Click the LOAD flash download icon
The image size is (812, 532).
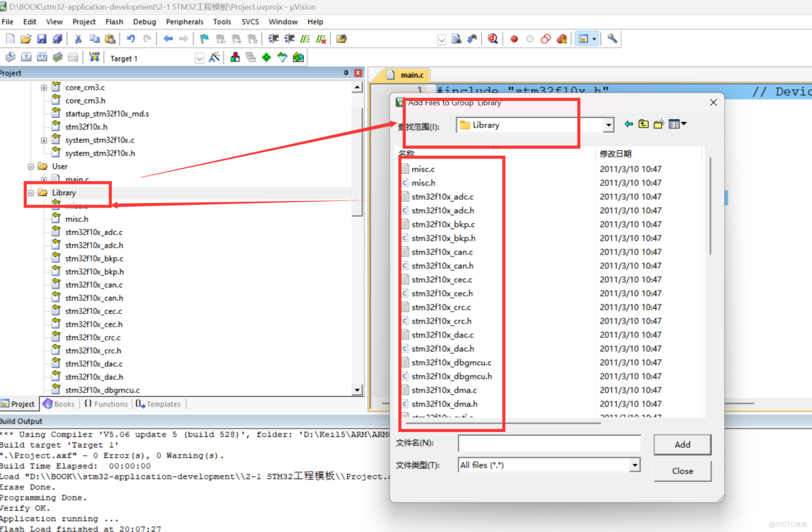click(x=93, y=58)
